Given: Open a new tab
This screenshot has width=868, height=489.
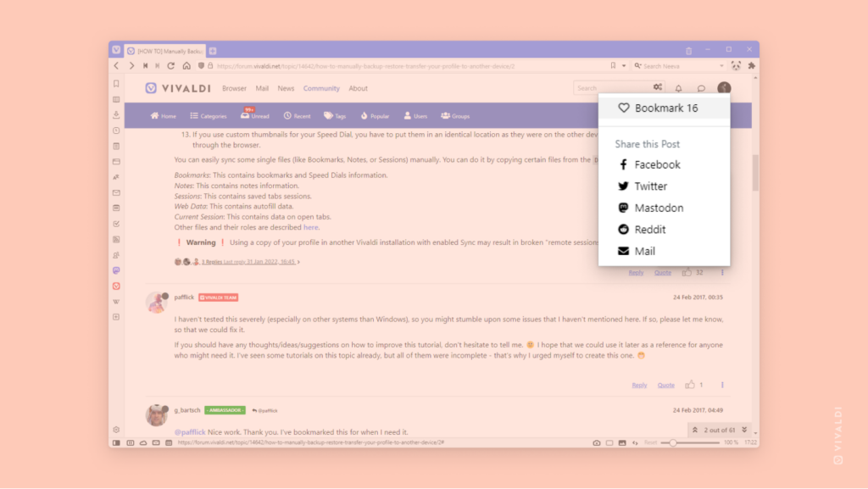Looking at the screenshot, I should coord(213,51).
